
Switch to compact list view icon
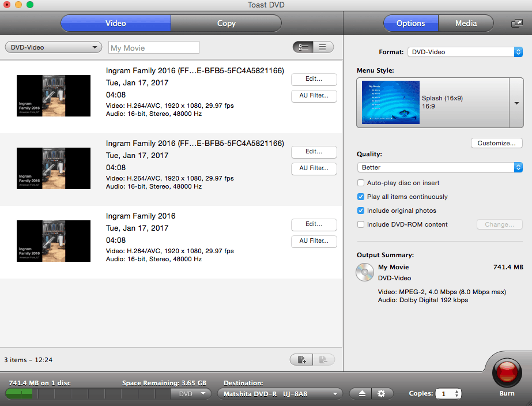pos(323,47)
